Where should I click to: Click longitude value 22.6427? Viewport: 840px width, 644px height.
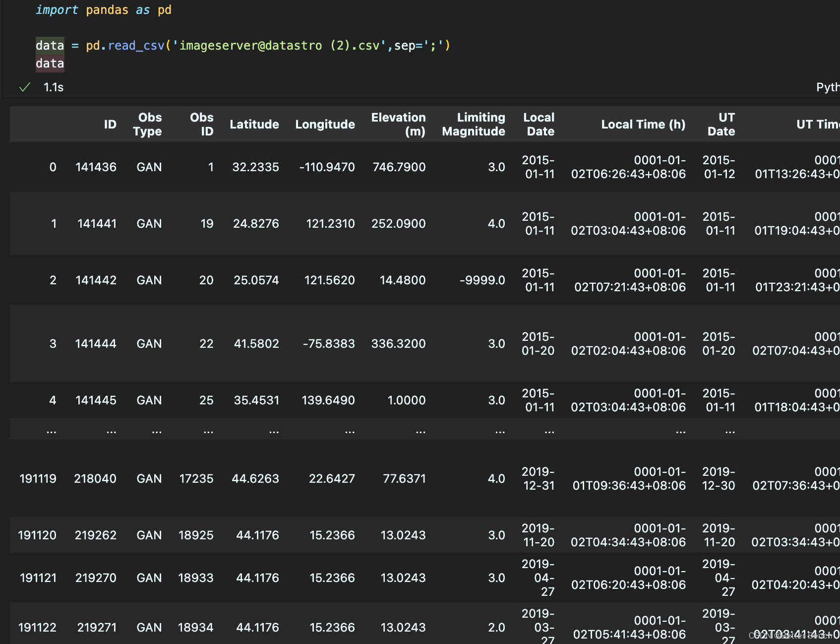(x=332, y=479)
